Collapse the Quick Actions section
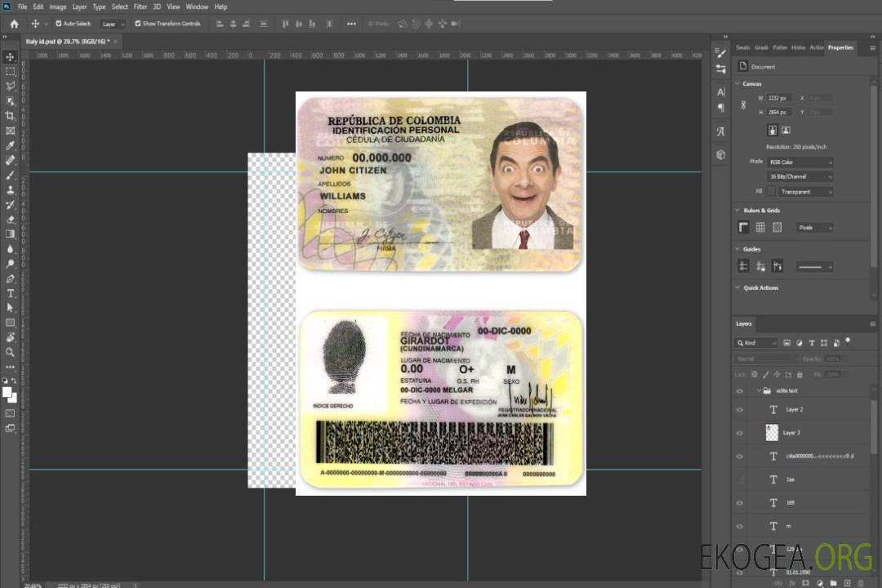This screenshot has width=882, height=588. (737, 287)
